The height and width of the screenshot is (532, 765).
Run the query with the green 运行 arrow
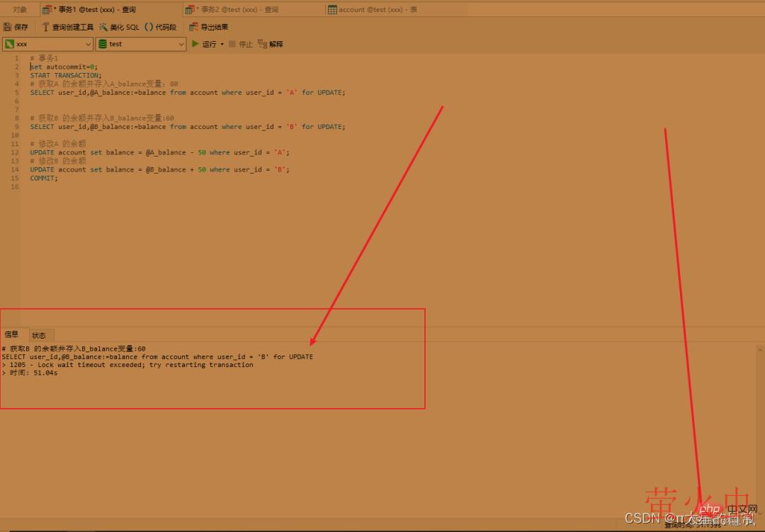[196, 44]
